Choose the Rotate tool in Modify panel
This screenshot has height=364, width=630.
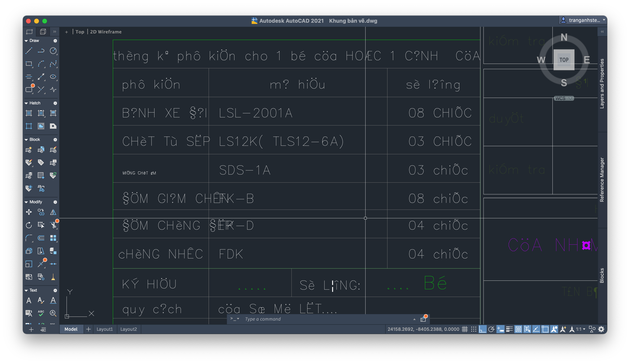coord(29,225)
